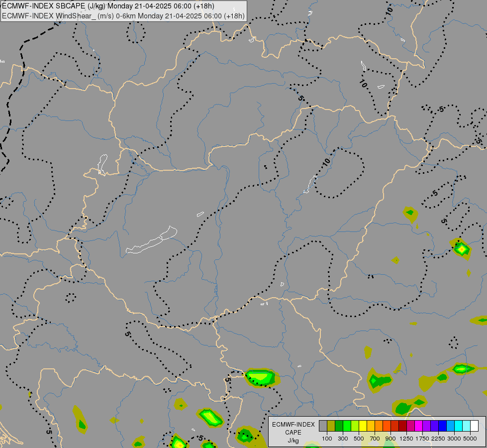The image size is (487, 448).
Task: Click the 500 legend tick label
Action: 359,439
